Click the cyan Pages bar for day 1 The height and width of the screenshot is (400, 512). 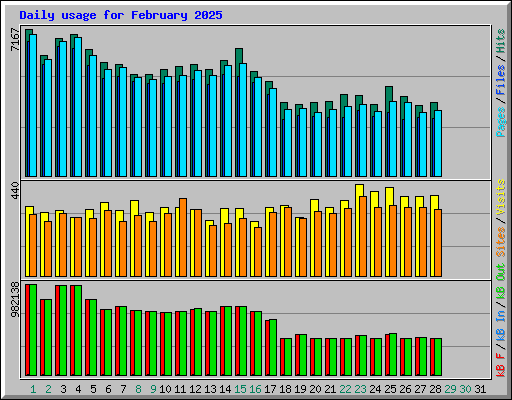coord(33,105)
